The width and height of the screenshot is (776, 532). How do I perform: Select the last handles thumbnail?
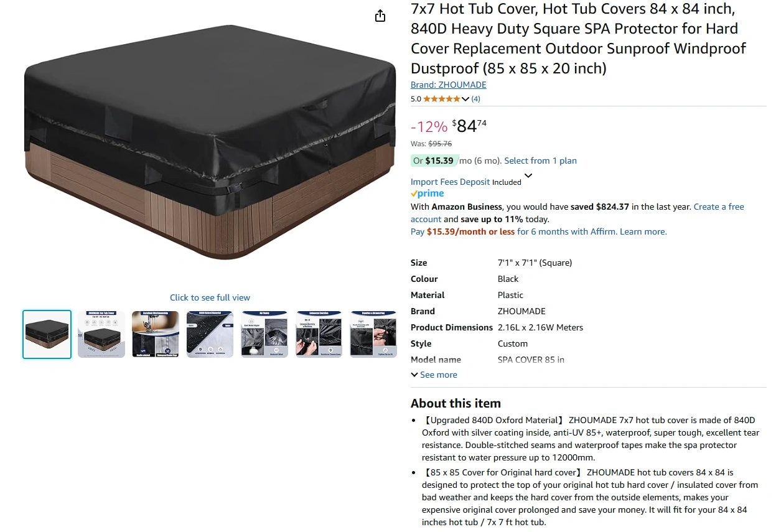pos(373,335)
